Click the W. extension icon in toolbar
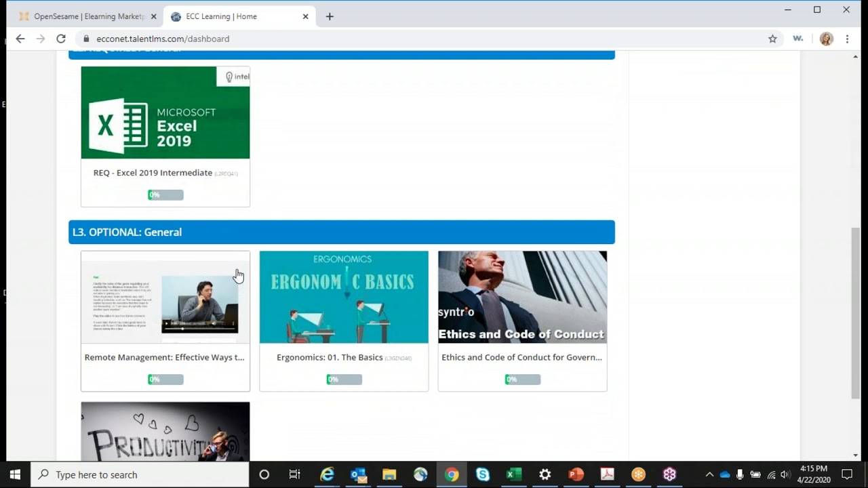 point(798,39)
